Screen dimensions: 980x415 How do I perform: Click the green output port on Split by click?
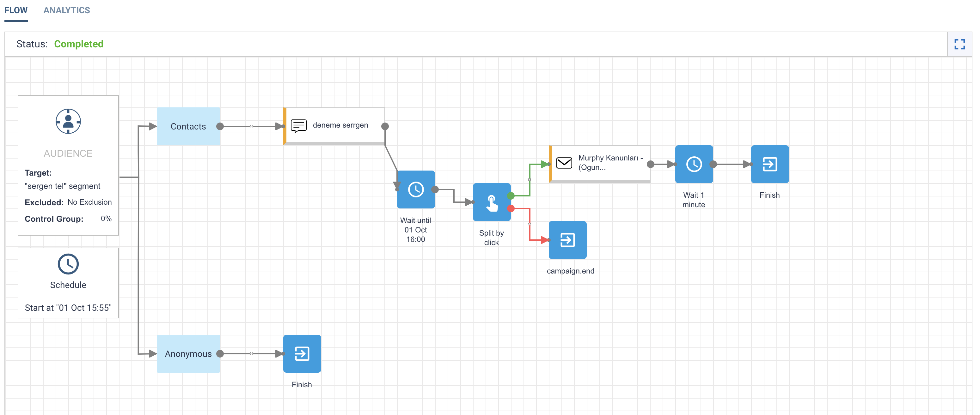tap(511, 196)
